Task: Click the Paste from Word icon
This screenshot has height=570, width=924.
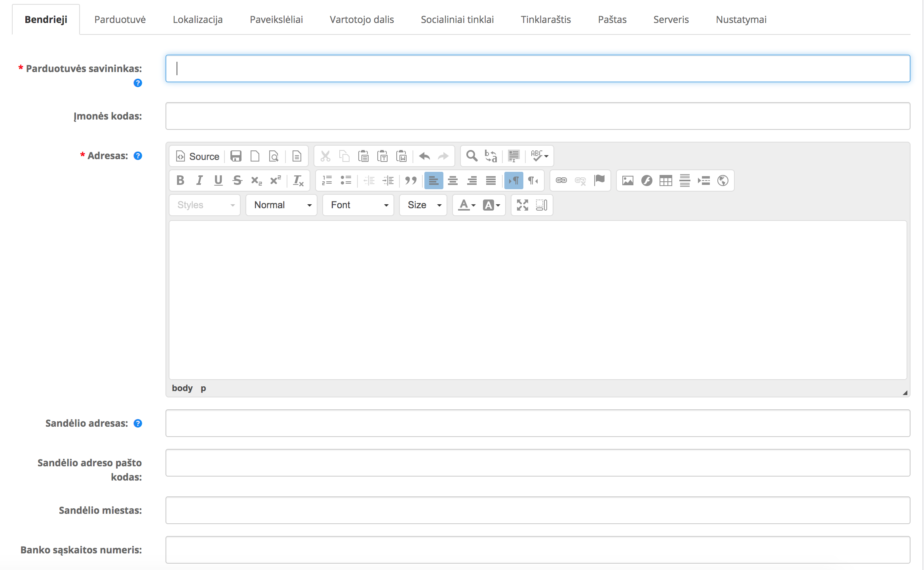Action: (x=401, y=156)
